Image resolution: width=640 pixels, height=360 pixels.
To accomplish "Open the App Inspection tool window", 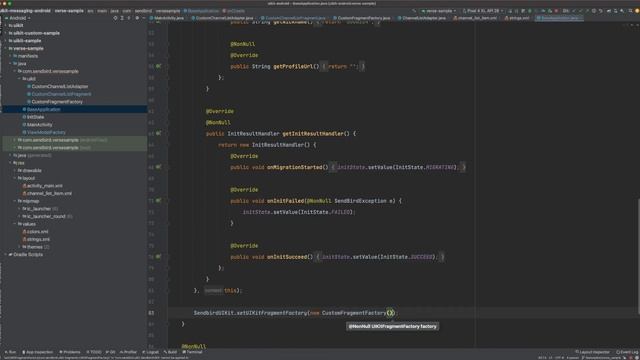I will (x=37, y=352).
